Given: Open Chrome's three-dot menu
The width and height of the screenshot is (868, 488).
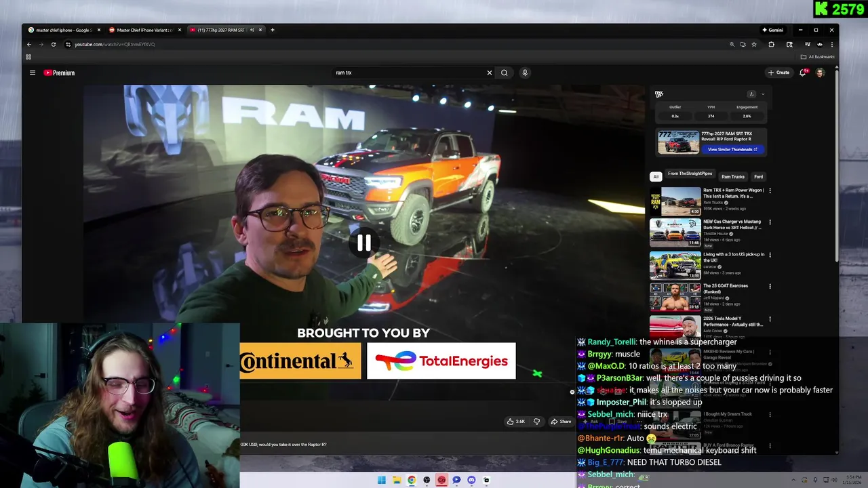Looking at the screenshot, I should click(832, 45).
